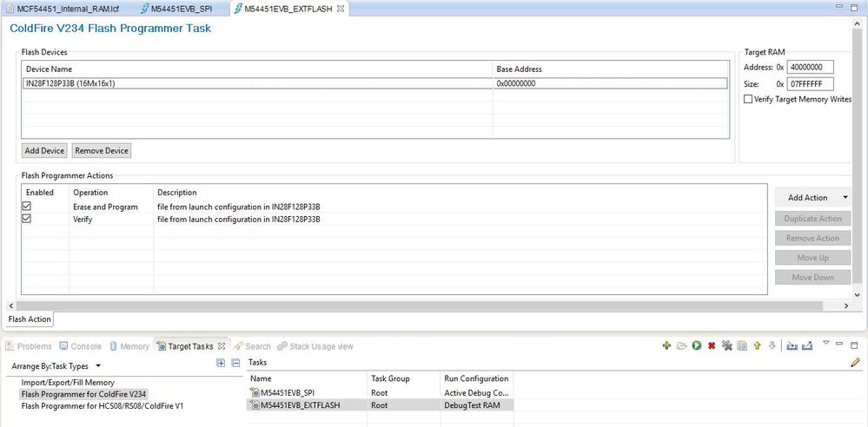Open the Search view tab

(252, 346)
